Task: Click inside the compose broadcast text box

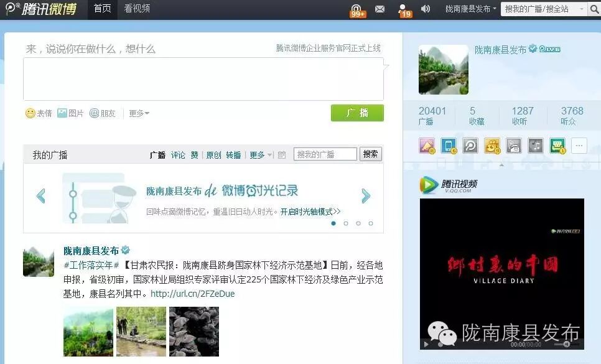Action: [203, 79]
